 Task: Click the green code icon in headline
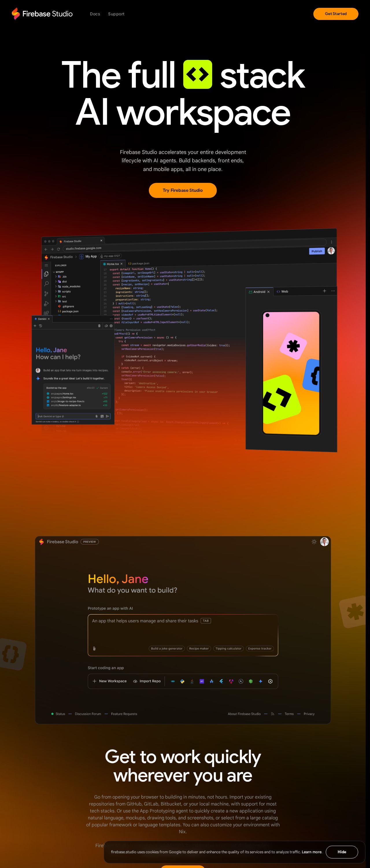(x=198, y=74)
